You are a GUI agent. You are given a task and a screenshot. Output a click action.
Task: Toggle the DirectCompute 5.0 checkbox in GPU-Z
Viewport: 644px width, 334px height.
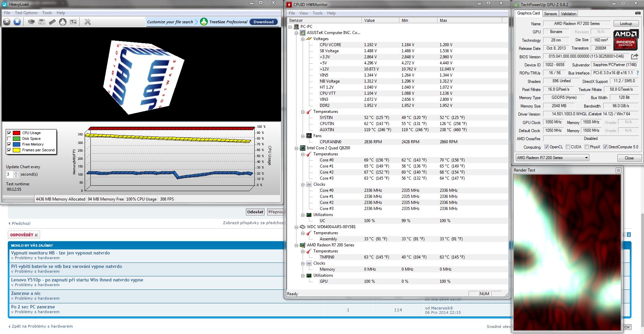[x=605, y=147]
